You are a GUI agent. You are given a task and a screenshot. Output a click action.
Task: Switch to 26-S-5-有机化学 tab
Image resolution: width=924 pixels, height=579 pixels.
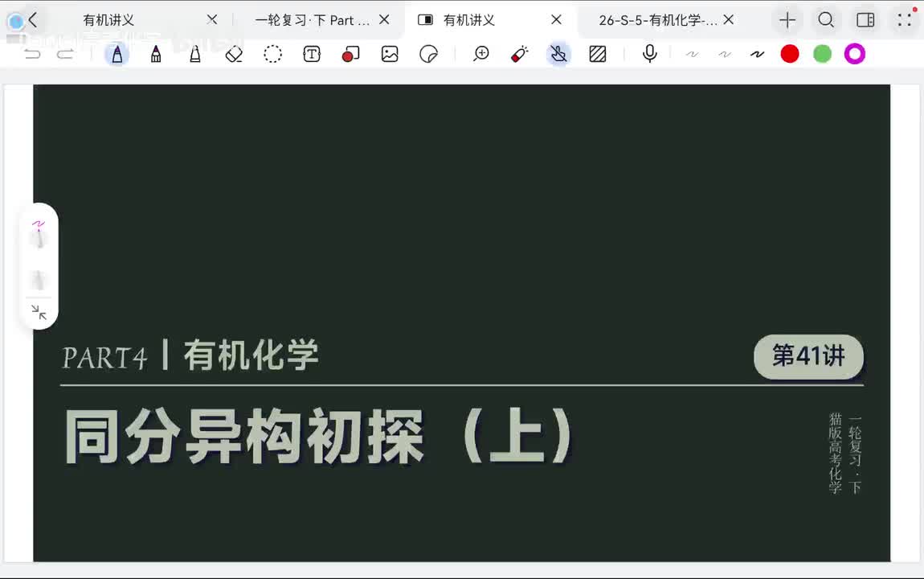tap(657, 20)
